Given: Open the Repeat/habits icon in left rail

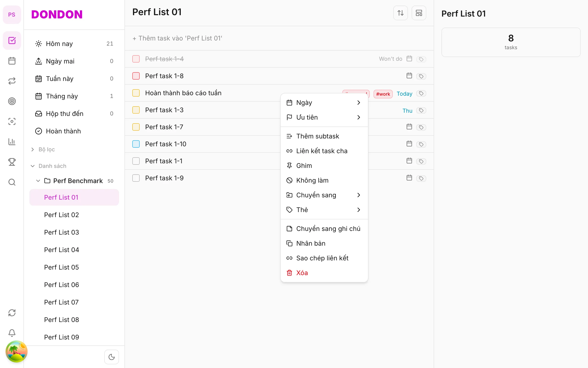Looking at the screenshot, I should pos(12,81).
